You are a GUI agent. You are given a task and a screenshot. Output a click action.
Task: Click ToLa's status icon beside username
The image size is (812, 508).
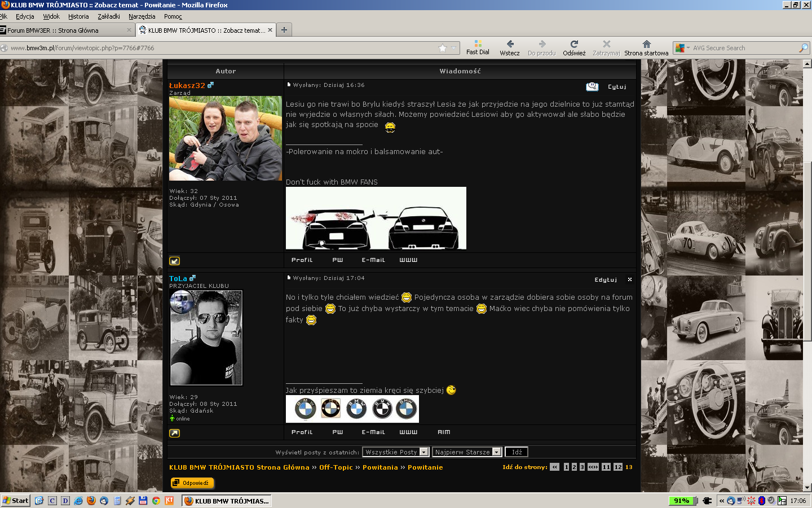coord(192,278)
